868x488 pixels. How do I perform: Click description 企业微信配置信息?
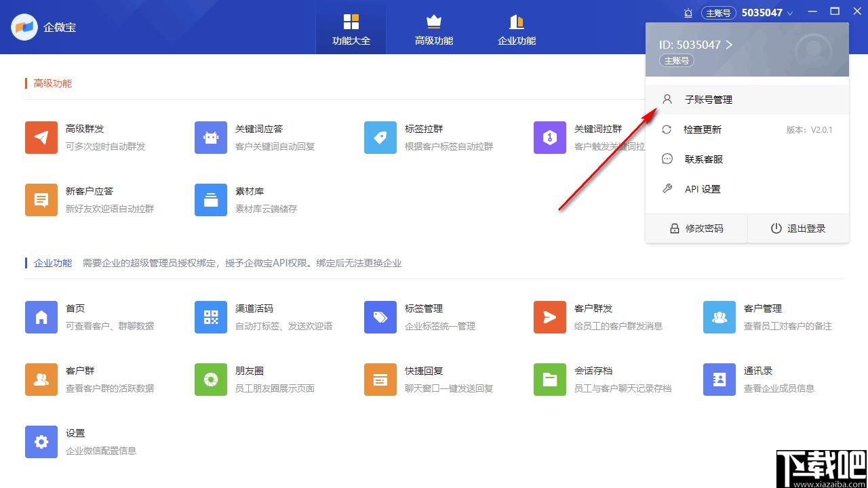(x=101, y=451)
